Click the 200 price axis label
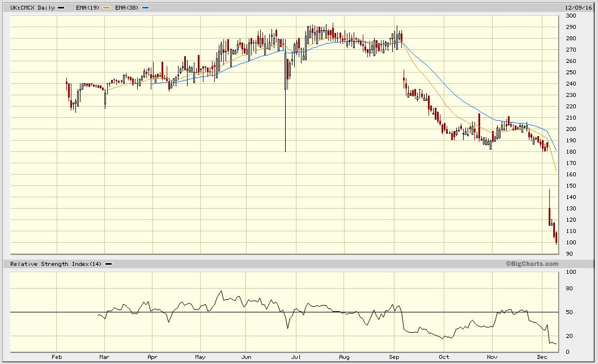Viewport: 598px width, 364px height. pyautogui.click(x=571, y=129)
